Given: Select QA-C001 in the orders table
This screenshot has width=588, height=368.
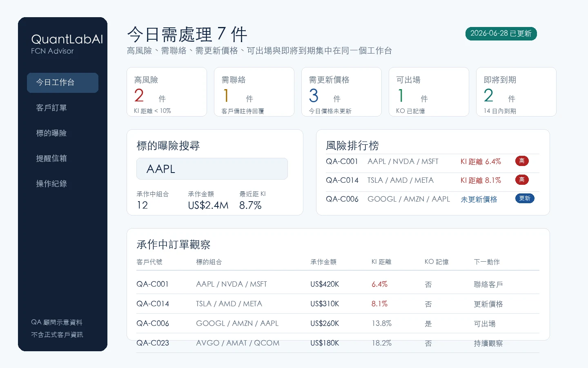Looking at the screenshot, I should (x=152, y=284).
